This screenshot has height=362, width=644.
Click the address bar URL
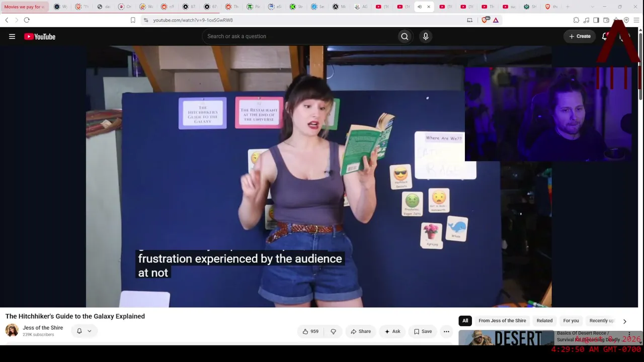pos(193,20)
